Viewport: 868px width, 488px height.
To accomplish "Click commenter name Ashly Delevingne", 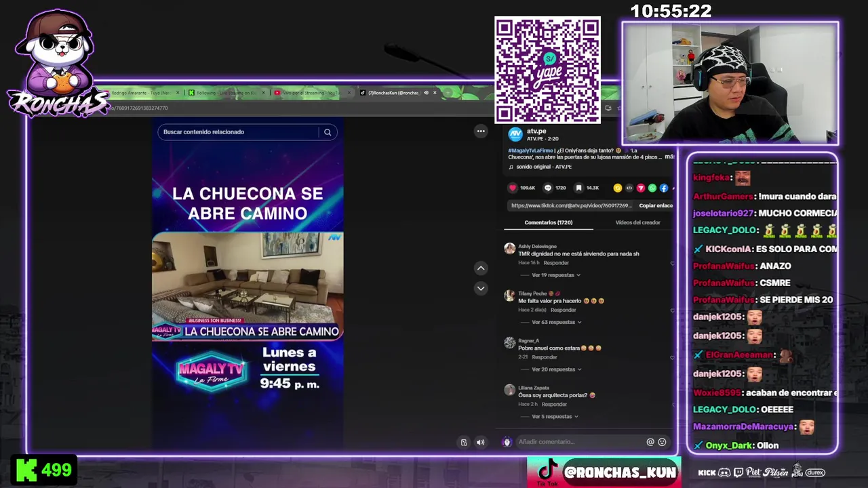I will click(537, 247).
